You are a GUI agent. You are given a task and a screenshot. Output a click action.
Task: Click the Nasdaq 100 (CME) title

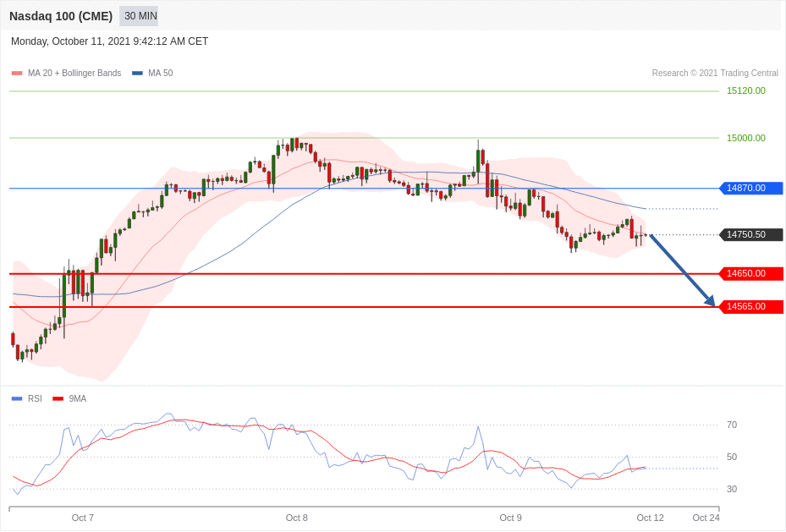click(61, 16)
